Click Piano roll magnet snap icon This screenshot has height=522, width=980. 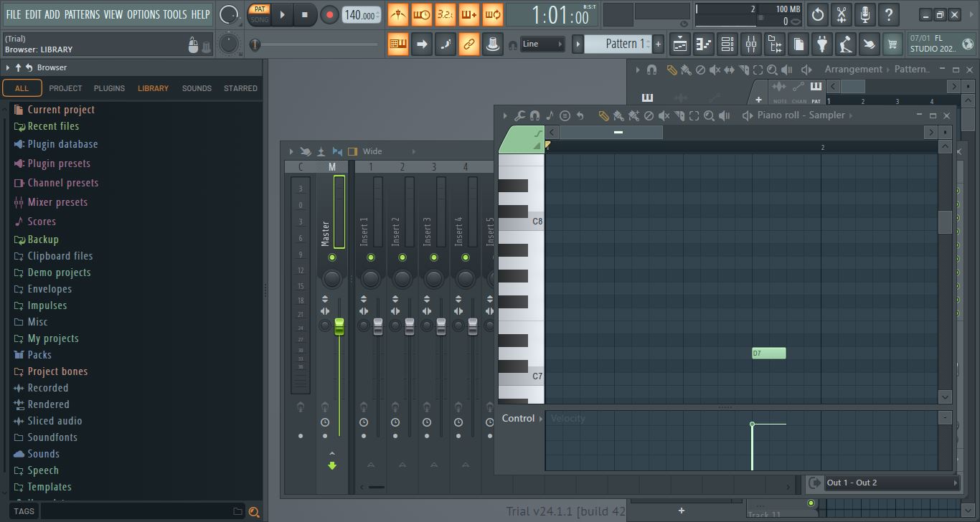click(x=534, y=115)
